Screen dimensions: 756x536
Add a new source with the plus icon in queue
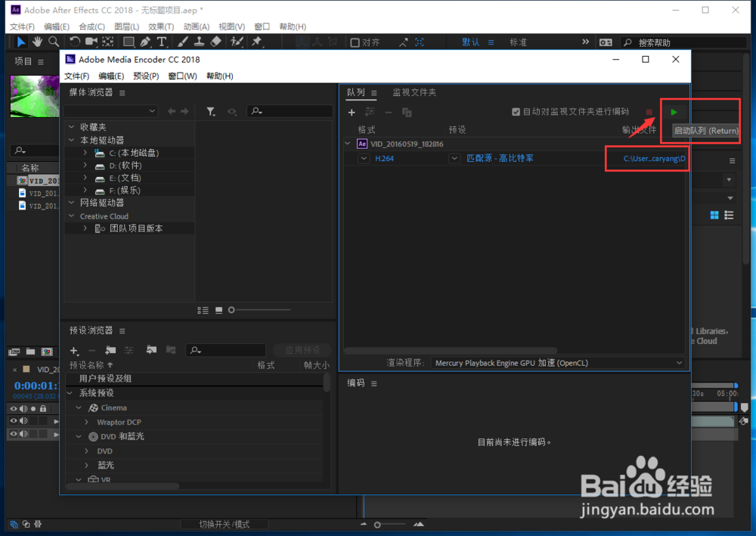pyautogui.click(x=352, y=112)
